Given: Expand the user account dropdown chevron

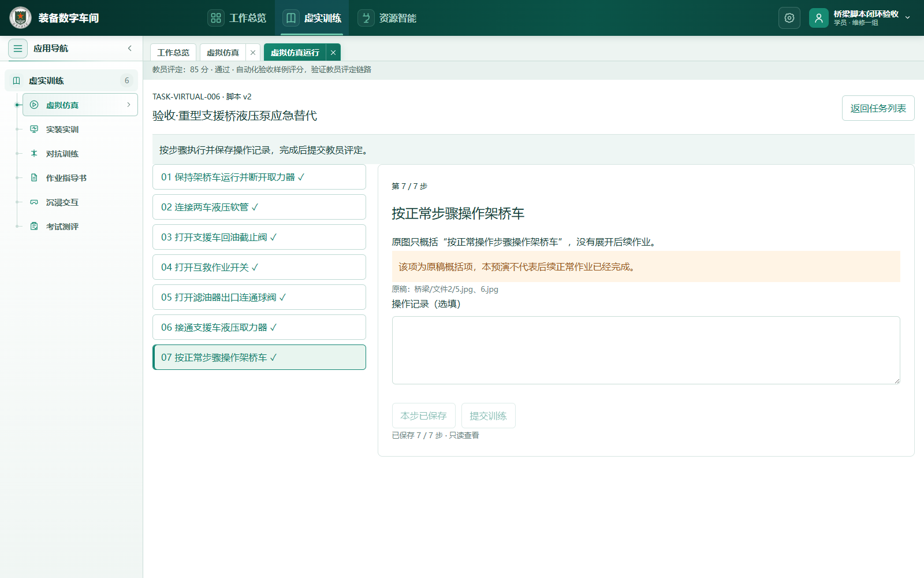Looking at the screenshot, I should [x=907, y=18].
